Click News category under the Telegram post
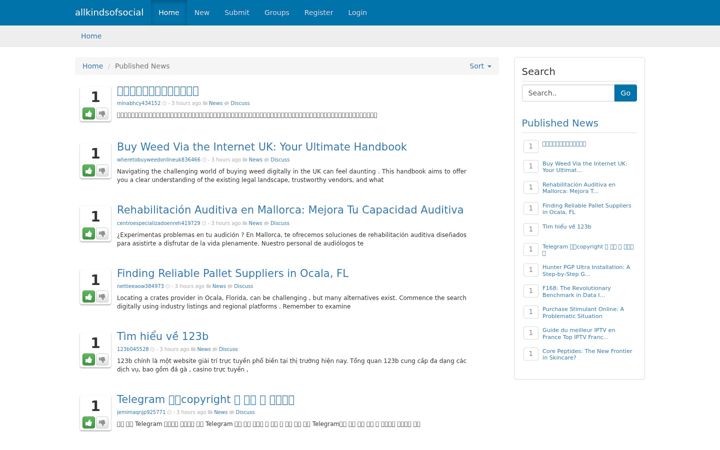720x450 pixels. point(221,412)
